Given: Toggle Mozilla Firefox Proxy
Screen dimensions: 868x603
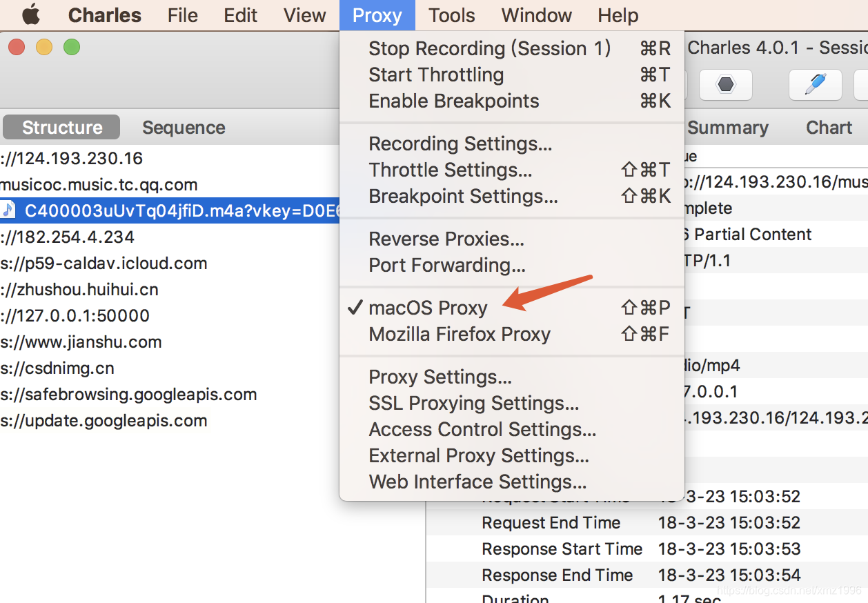Looking at the screenshot, I should (512, 334).
